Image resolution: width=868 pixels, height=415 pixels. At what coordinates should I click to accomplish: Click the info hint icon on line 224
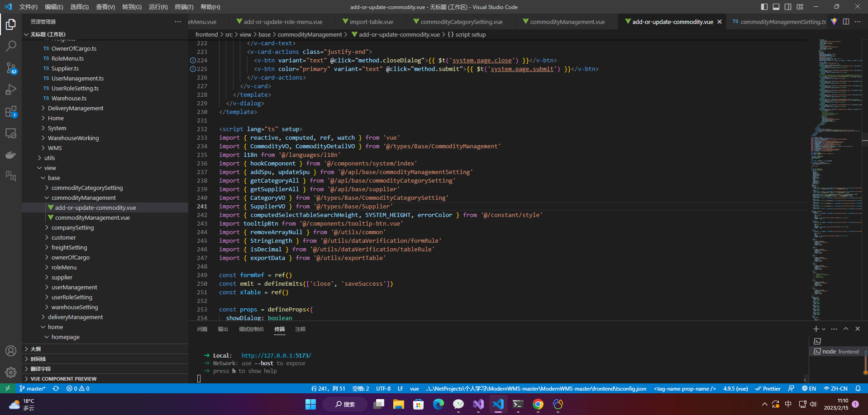point(193,61)
